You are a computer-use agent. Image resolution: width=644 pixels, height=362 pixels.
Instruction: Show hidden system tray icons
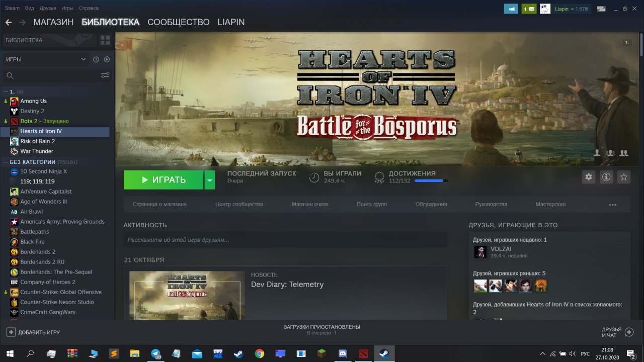pos(542,353)
